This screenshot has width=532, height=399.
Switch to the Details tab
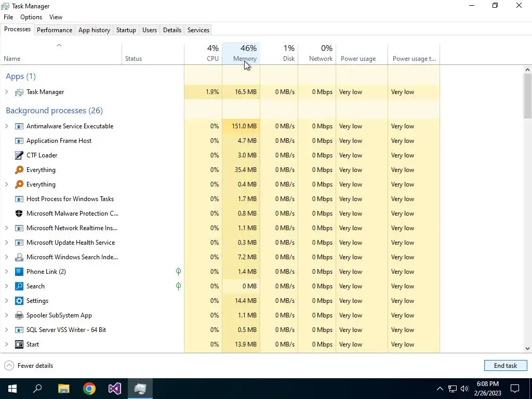(172, 30)
